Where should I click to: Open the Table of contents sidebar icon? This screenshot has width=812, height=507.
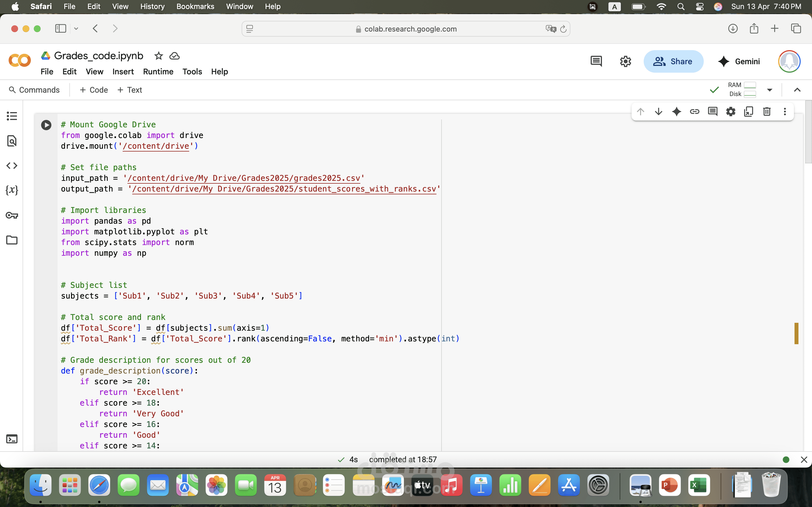click(x=12, y=116)
